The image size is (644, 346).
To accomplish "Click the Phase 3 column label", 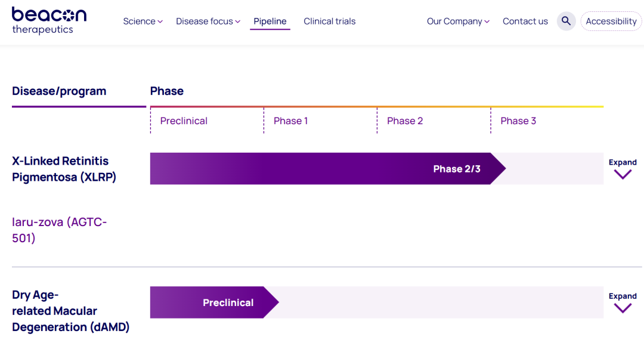I will tap(518, 121).
